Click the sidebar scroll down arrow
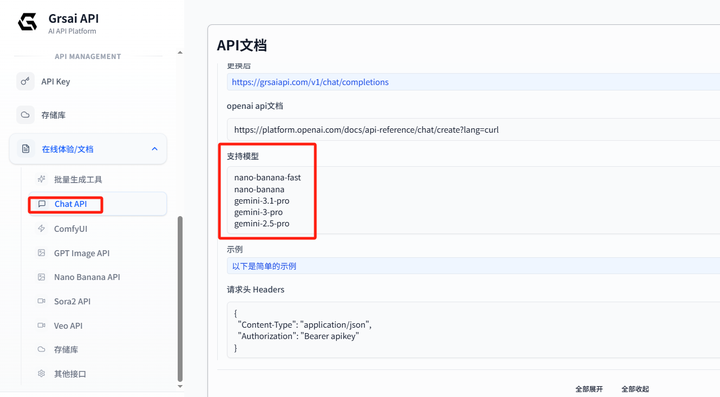Screen dimensions: 720x397 [x=180, y=386]
